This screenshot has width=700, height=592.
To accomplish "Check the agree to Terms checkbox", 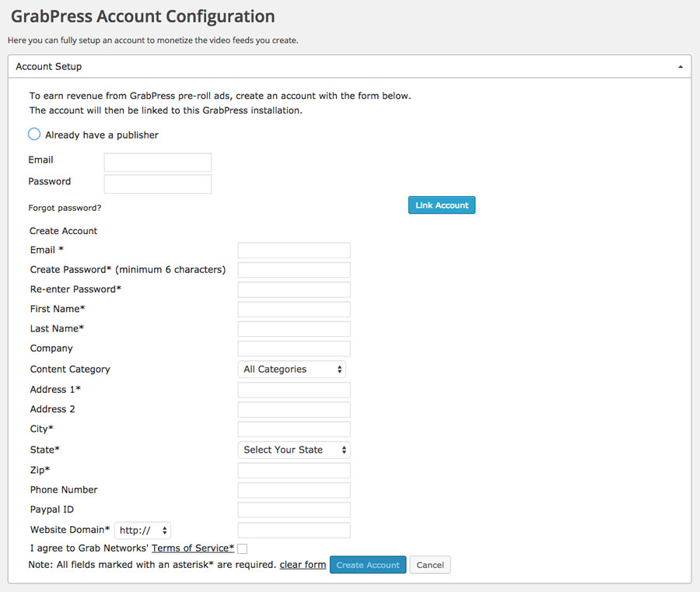I will 243,548.
